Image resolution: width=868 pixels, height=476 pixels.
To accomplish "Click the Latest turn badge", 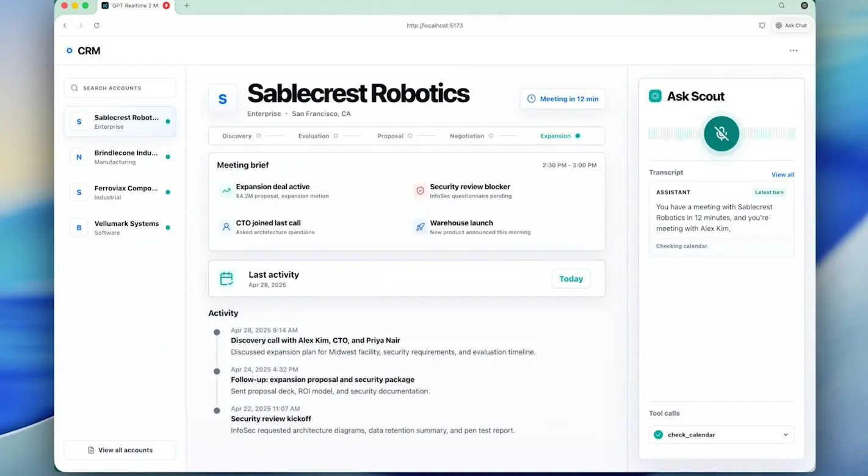I will 769,192.
